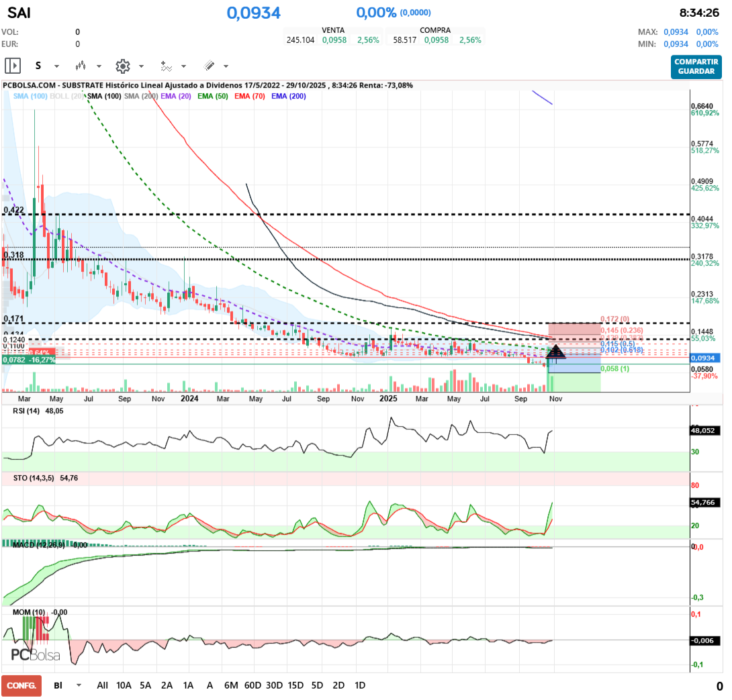The width and height of the screenshot is (732, 700).
Task: Toggle the EMA (20) indicator legend
Action: 175,97
